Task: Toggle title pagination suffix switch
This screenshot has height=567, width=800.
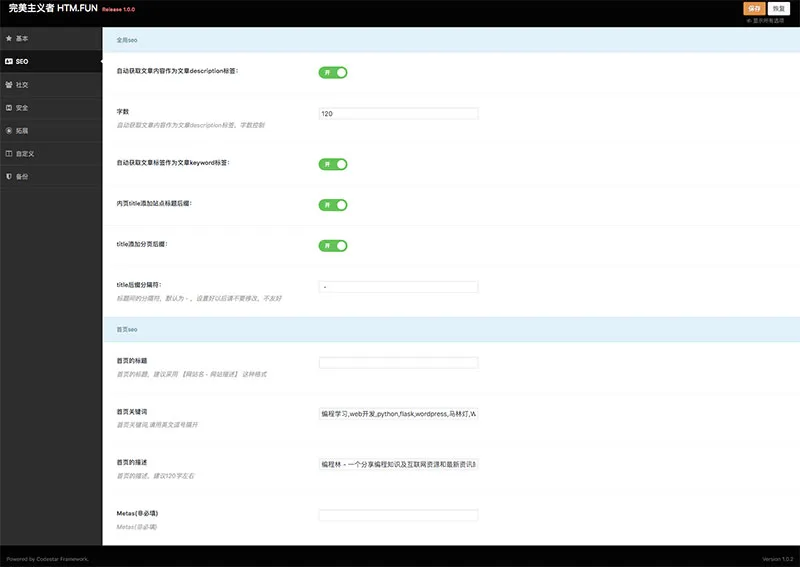Action: click(x=333, y=246)
